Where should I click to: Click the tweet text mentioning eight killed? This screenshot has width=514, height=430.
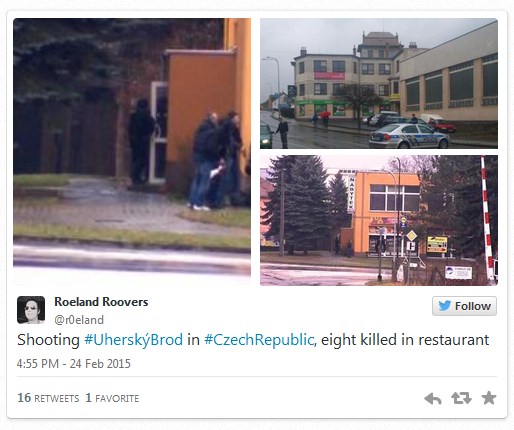253,340
